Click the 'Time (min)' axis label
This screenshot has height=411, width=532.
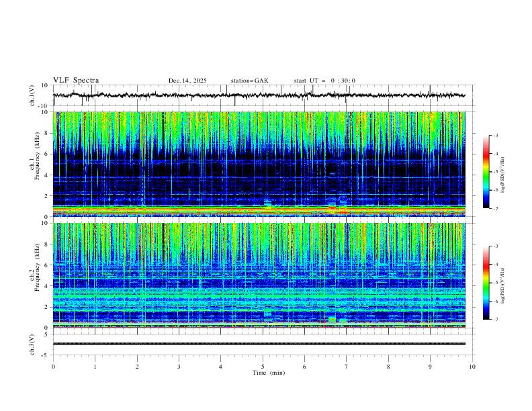tap(269, 373)
